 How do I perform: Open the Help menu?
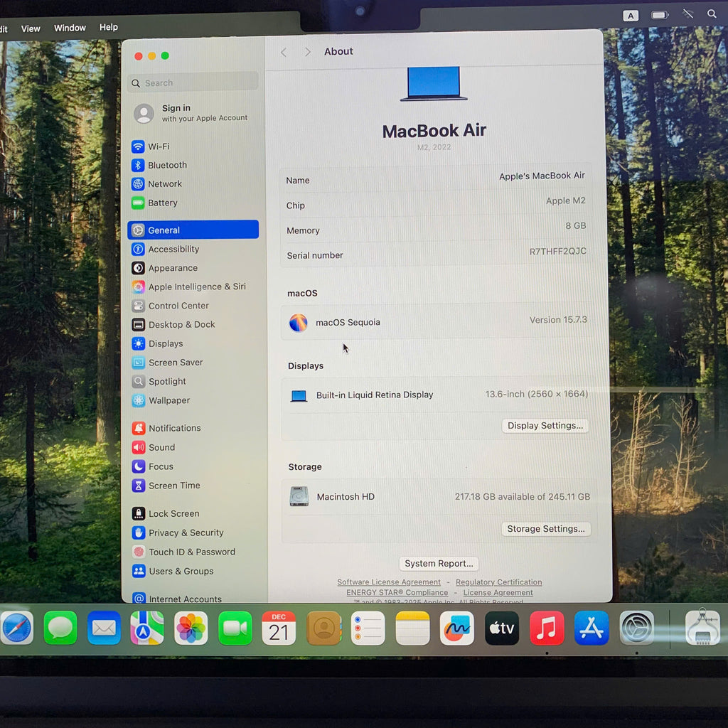coord(109,27)
